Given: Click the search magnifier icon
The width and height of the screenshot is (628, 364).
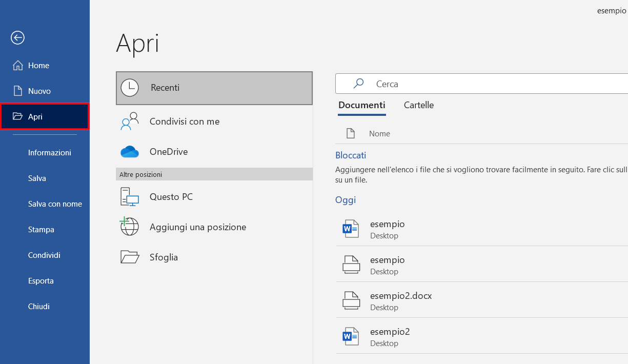Looking at the screenshot, I should point(359,84).
